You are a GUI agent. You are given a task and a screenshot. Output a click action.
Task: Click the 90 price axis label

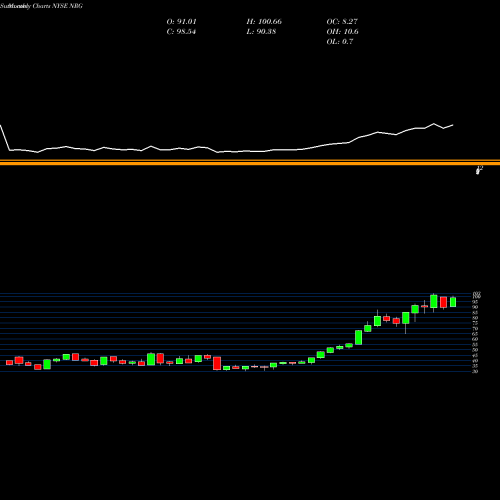[x=475, y=307]
